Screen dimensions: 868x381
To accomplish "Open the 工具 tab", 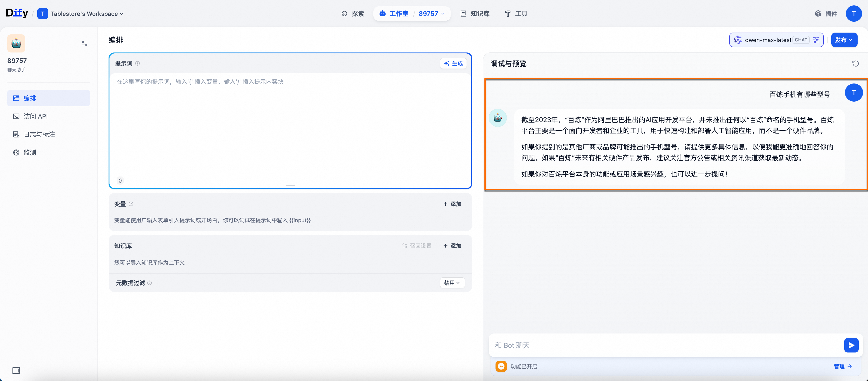I will coord(516,14).
